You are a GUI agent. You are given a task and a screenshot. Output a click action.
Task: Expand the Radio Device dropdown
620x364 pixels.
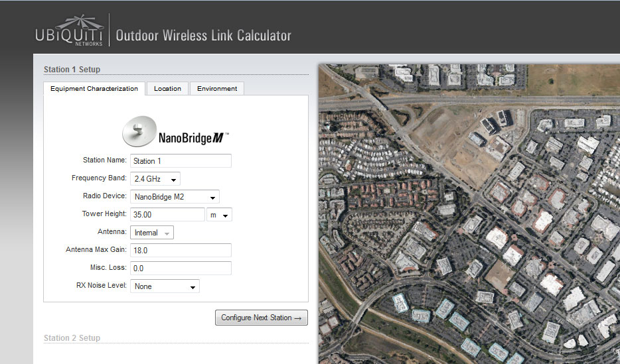click(x=175, y=197)
